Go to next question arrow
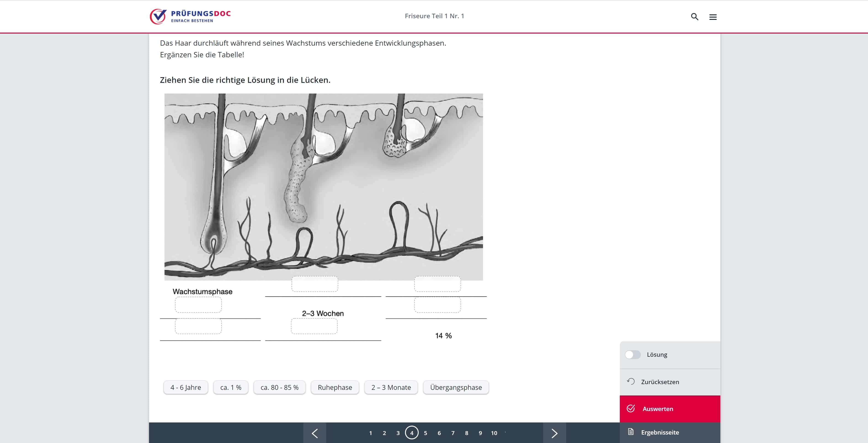 click(x=554, y=433)
